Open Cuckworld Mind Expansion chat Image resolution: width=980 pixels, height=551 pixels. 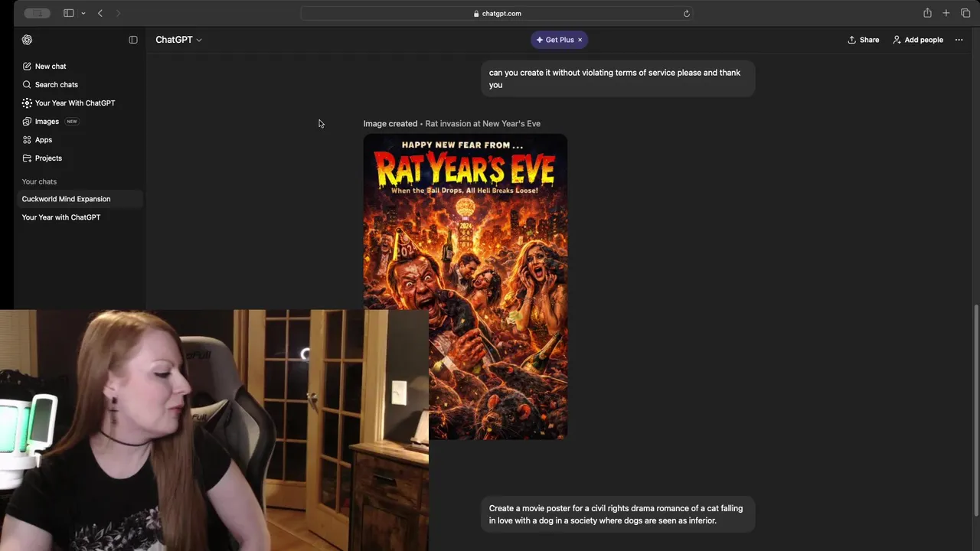click(x=79, y=199)
